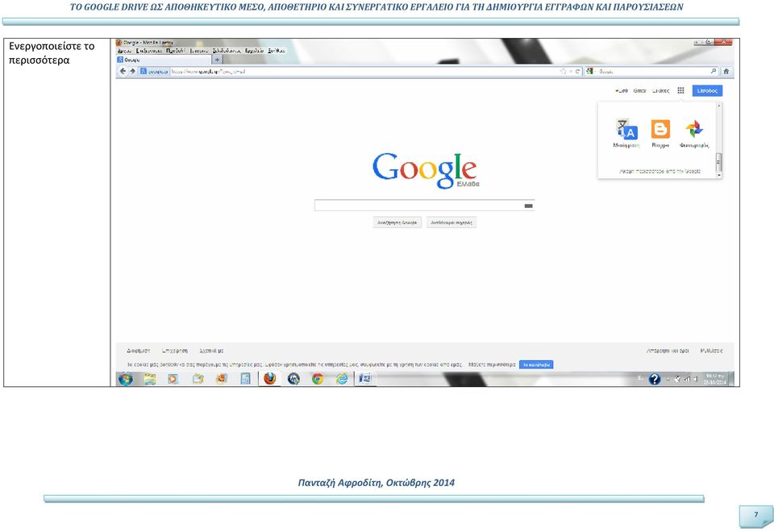
Task: Switch to Word document in the taskbar
Action: pos(364,379)
